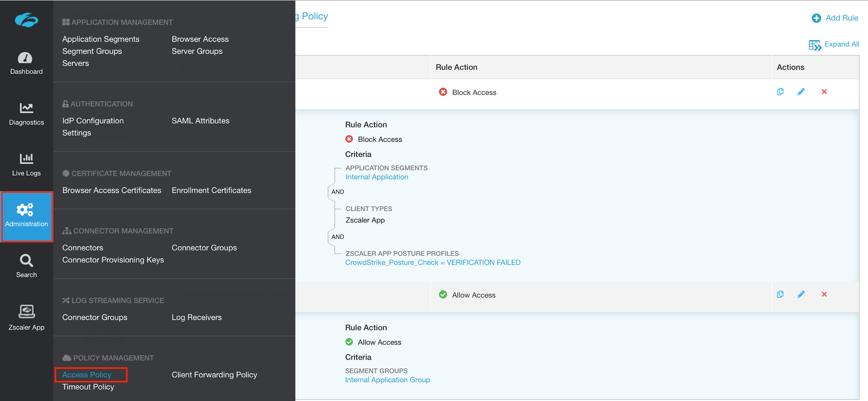The image size is (868, 401).
Task: Click Block Access in the first rule row
Action: tap(474, 93)
